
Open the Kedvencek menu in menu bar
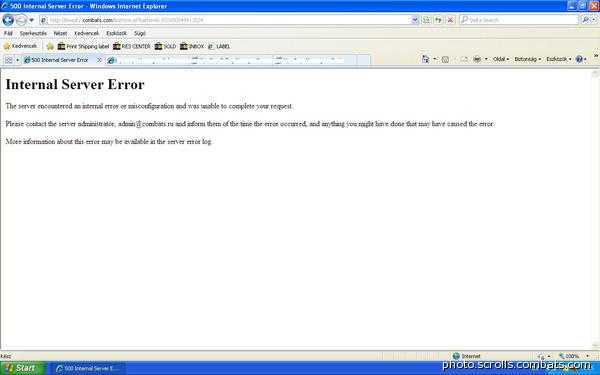[x=86, y=33]
